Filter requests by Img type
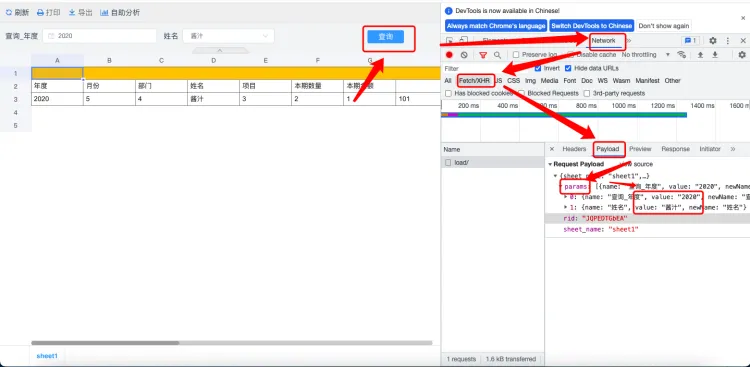 click(x=530, y=81)
